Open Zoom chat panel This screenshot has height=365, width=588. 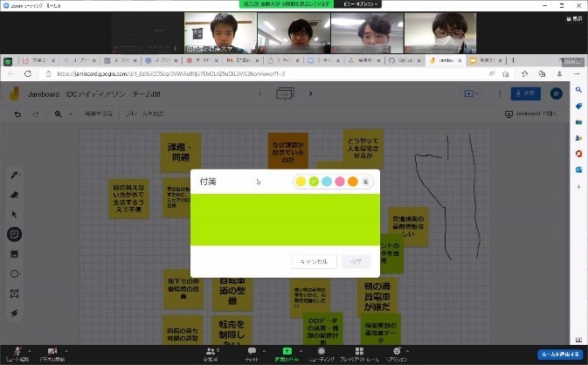(252, 355)
